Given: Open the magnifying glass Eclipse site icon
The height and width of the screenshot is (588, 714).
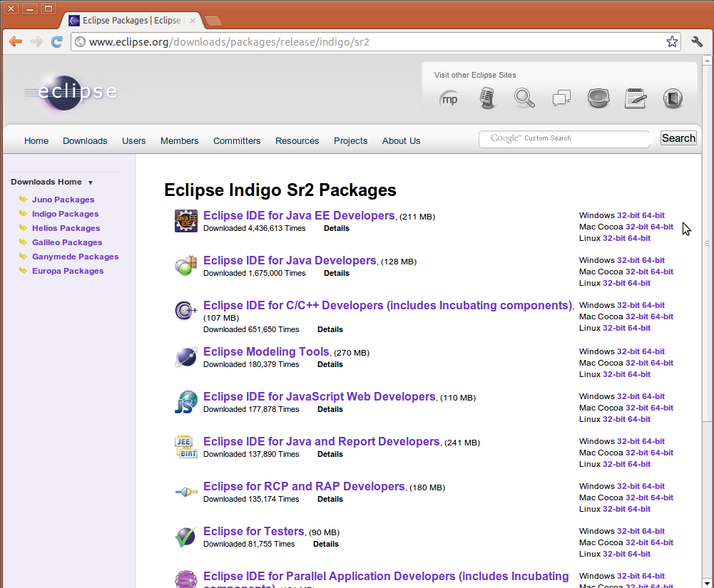Looking at the screenshot, I should click(524, 98).
